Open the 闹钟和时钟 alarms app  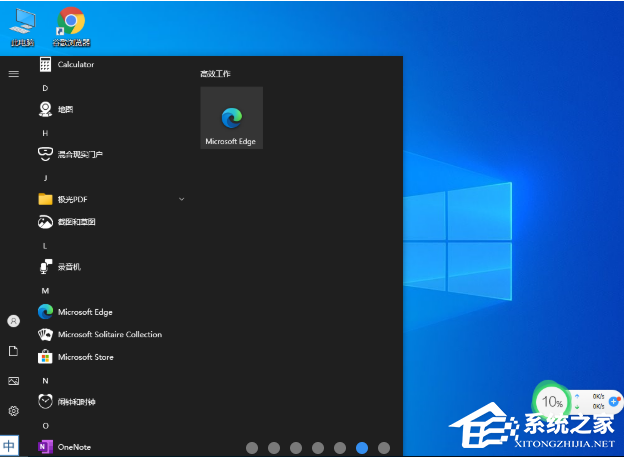coord(77,402)
